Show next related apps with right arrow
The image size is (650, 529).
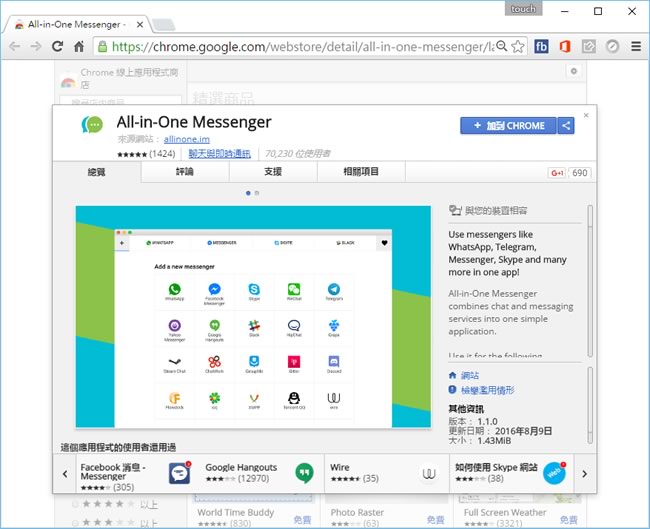(x=585, y=473)
